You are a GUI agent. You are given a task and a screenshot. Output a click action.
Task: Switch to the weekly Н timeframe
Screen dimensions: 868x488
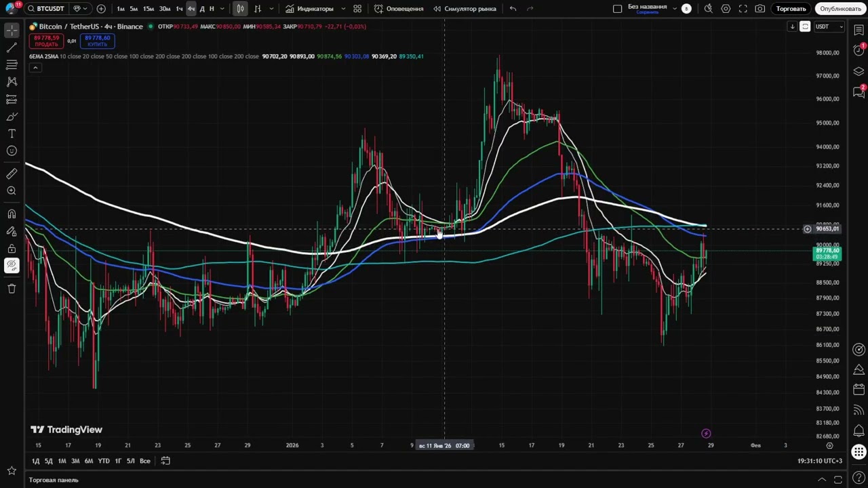212,9
